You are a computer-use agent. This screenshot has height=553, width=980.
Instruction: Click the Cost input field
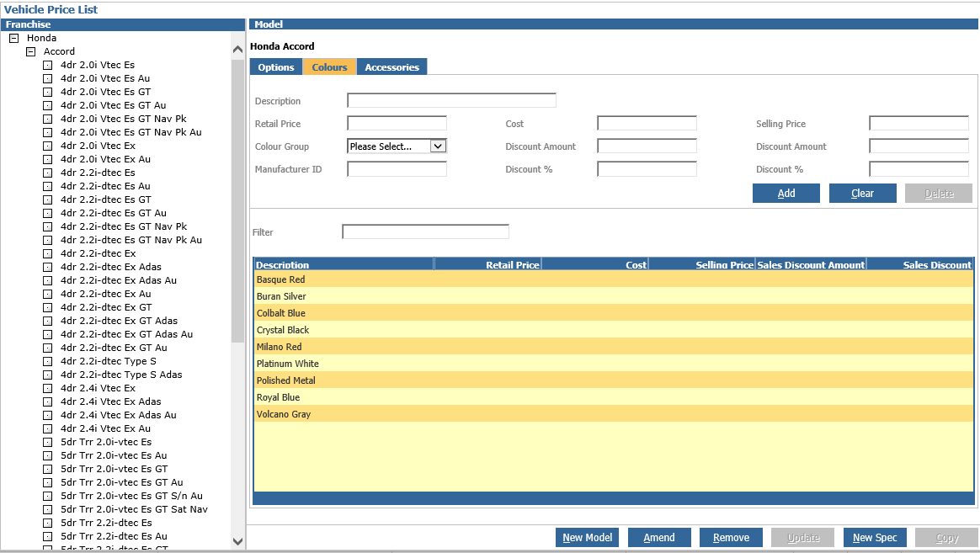pyautogui.click(x=647, y=123)
